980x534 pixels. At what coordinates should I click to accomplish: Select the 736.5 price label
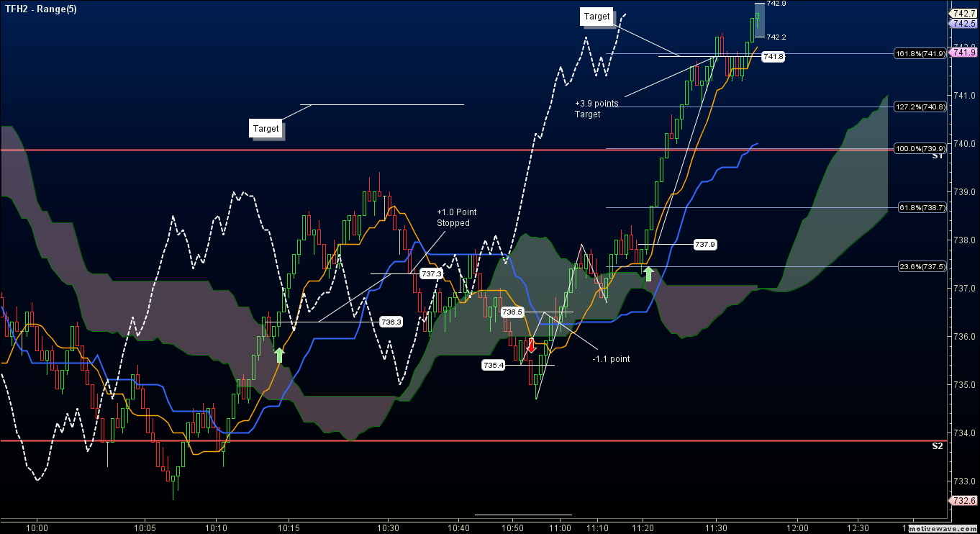pyautogui.click(x=512, y=312)
